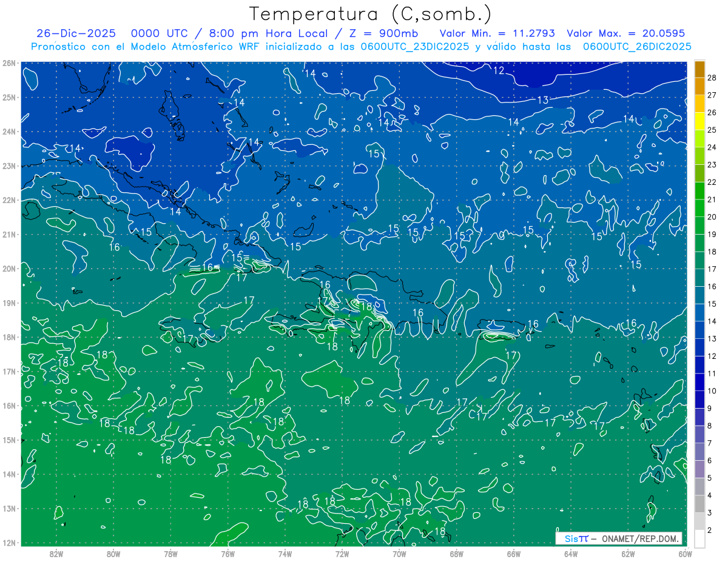Click the "14N" latitude axis label
Viewport: 728px width, 562px height.
click(x=8, y=474)
